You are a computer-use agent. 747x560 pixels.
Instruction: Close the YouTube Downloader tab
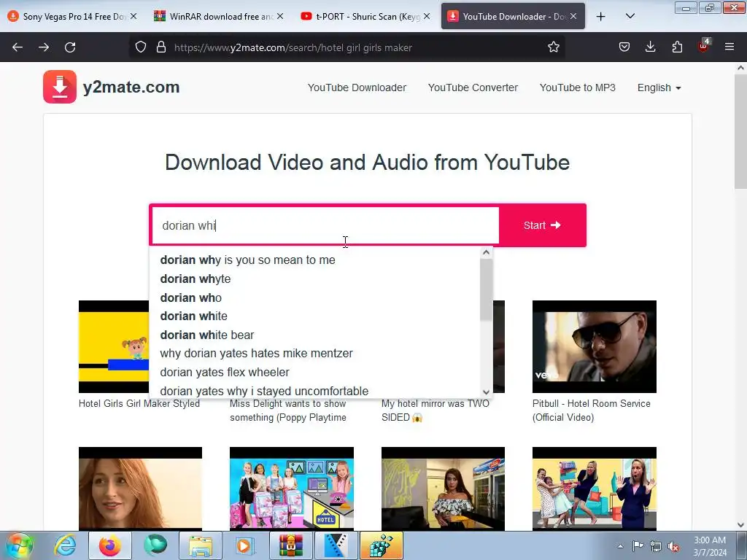coord(573,16)
